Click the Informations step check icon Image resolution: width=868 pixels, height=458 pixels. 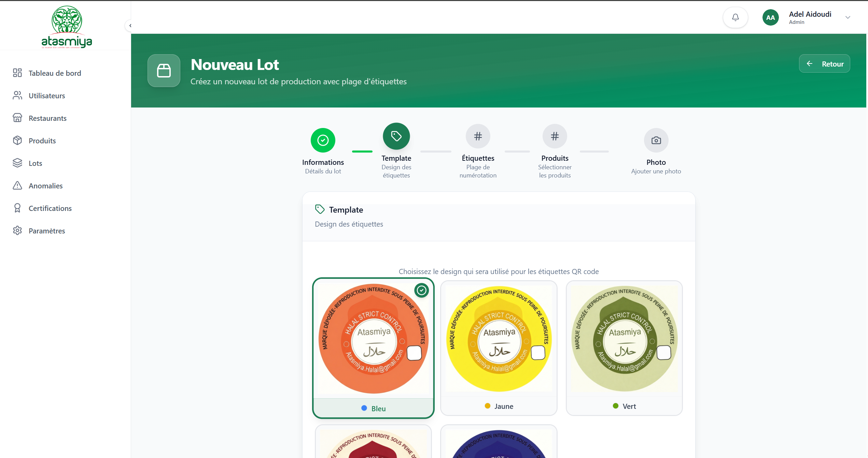323,140
